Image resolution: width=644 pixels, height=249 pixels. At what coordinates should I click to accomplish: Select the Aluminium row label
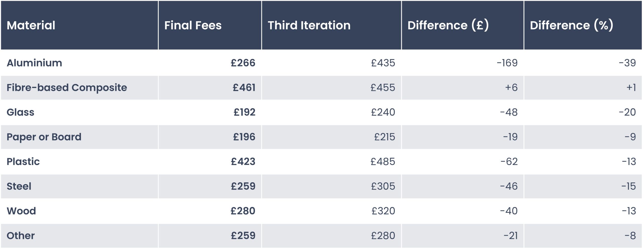click(x=34, y=63)
